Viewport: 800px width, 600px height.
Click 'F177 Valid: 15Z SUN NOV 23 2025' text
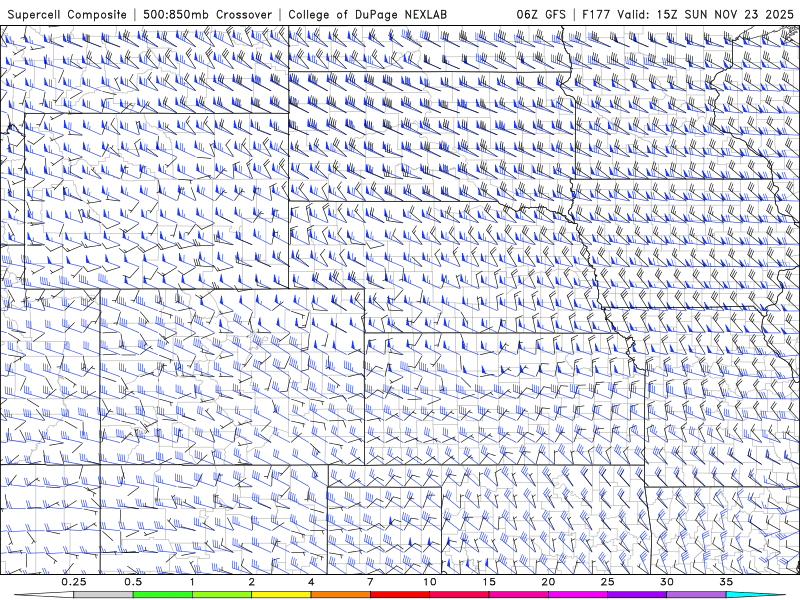tap(688, 14)
